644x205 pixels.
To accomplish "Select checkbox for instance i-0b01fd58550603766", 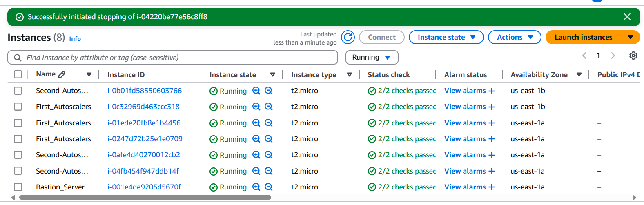I will 18,91.
